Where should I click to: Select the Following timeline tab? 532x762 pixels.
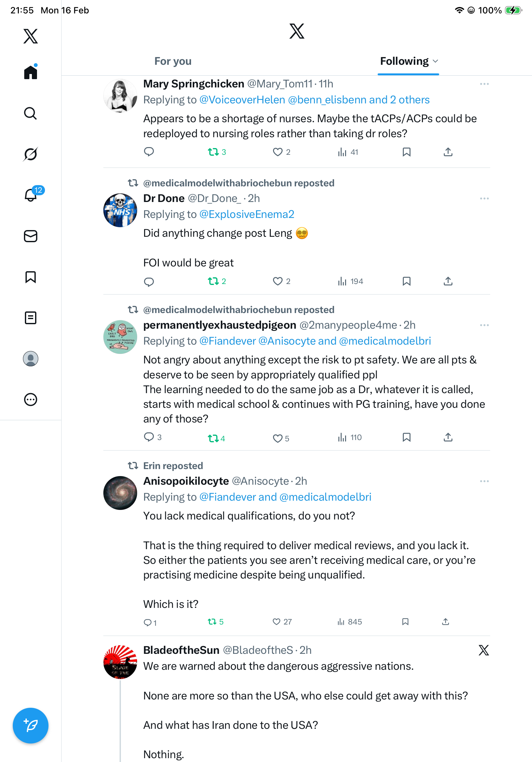(404, 61)
